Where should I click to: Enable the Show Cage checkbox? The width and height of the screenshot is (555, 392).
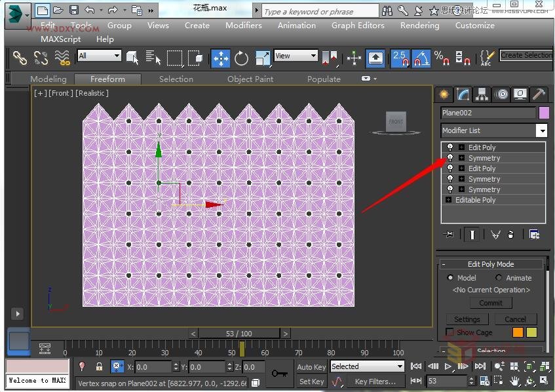[x=450, y=332]
